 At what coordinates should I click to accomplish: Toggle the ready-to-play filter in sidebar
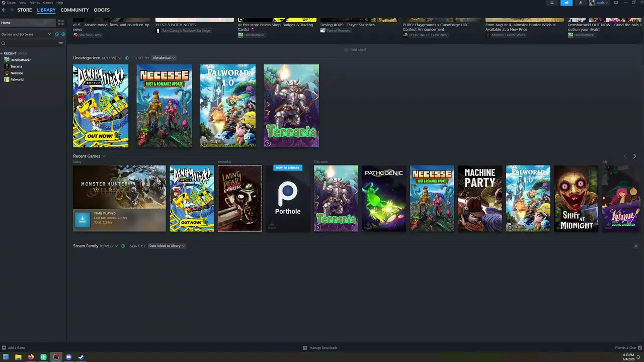pos(63,34)
